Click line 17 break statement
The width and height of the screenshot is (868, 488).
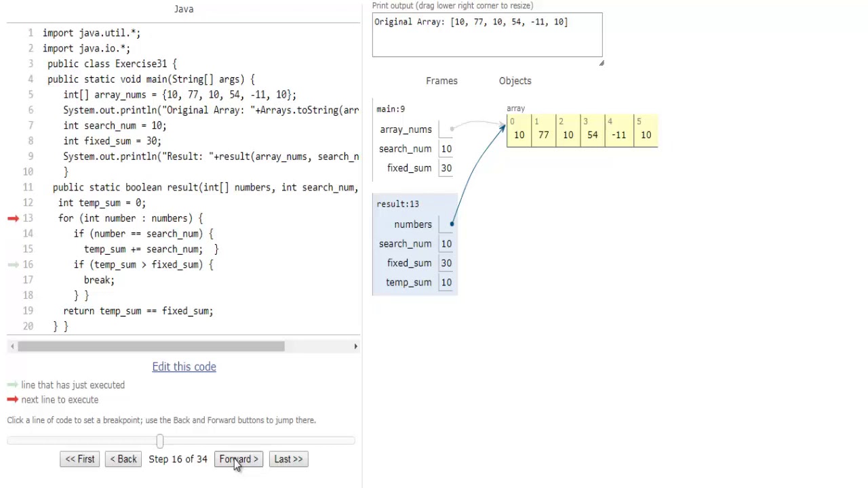99,280
